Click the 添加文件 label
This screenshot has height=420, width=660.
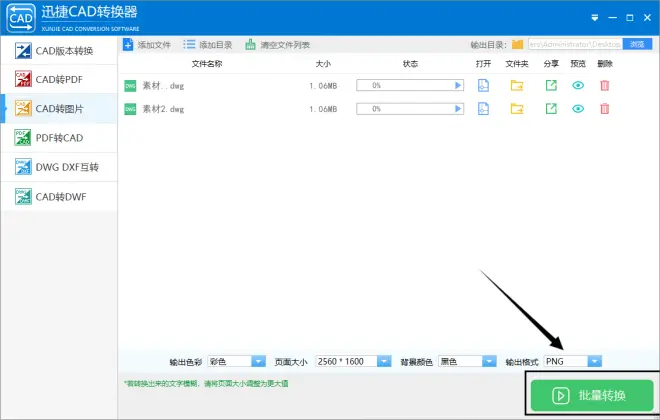click(154, 45)
